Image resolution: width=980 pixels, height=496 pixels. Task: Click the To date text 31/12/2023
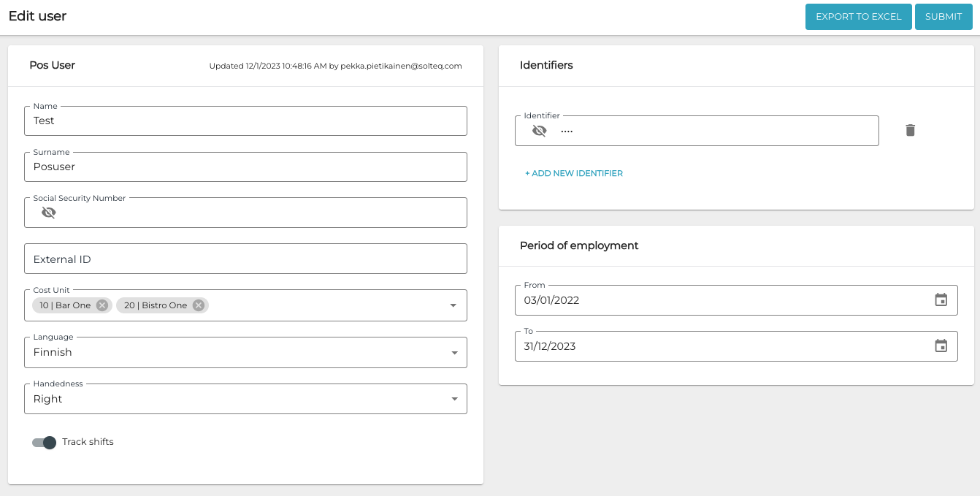550,346
